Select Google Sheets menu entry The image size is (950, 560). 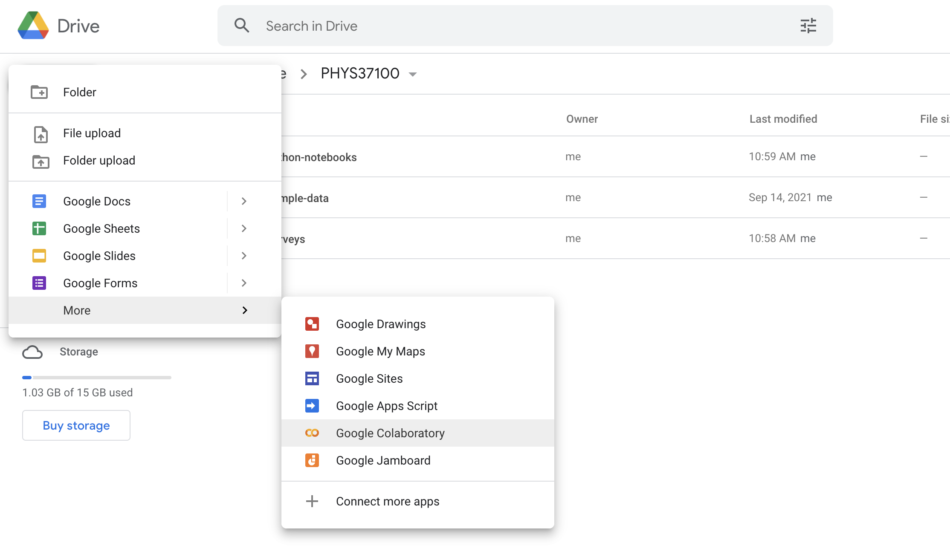coord(145,228)
